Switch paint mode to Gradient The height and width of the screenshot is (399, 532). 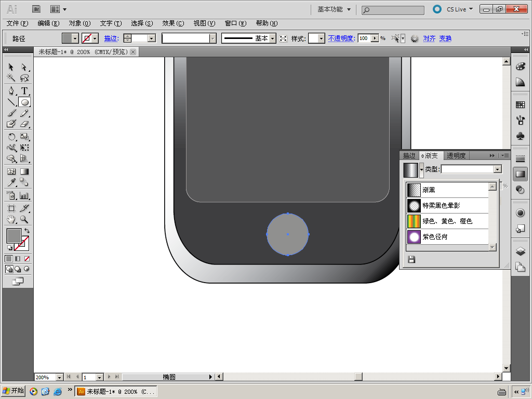pos(18,258)
